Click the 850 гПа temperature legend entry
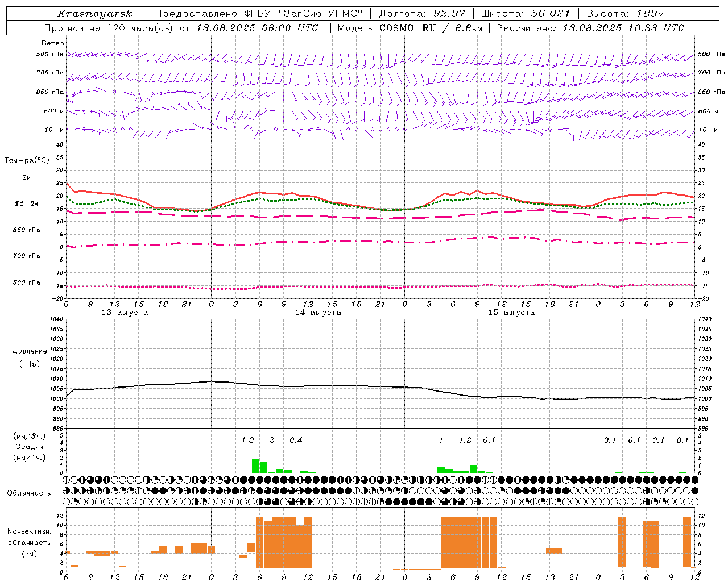 (27, 232)
